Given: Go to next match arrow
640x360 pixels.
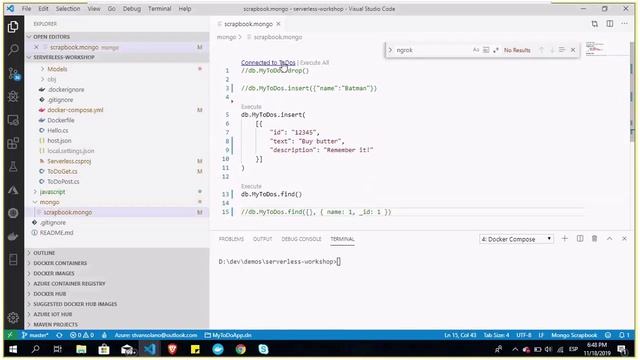Looking at the screenshot, I should point(552,50).
